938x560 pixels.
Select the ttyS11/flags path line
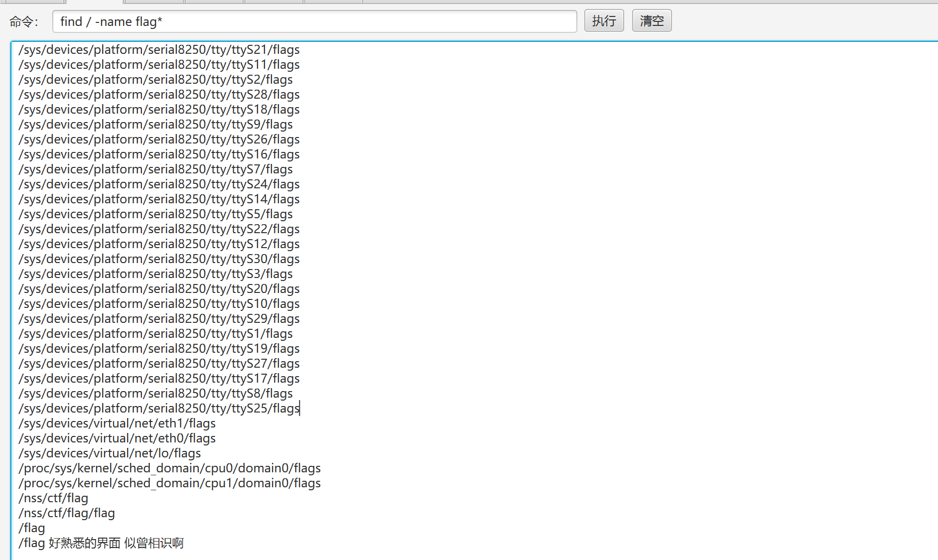click(x=159, y=65)
